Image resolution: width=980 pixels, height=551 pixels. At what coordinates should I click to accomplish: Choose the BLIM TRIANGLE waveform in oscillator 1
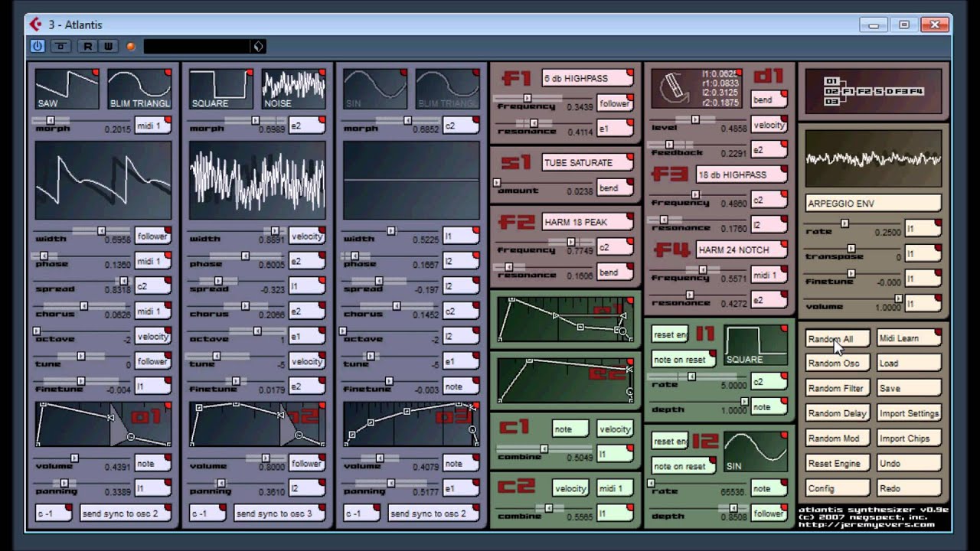tap(139, 89)
